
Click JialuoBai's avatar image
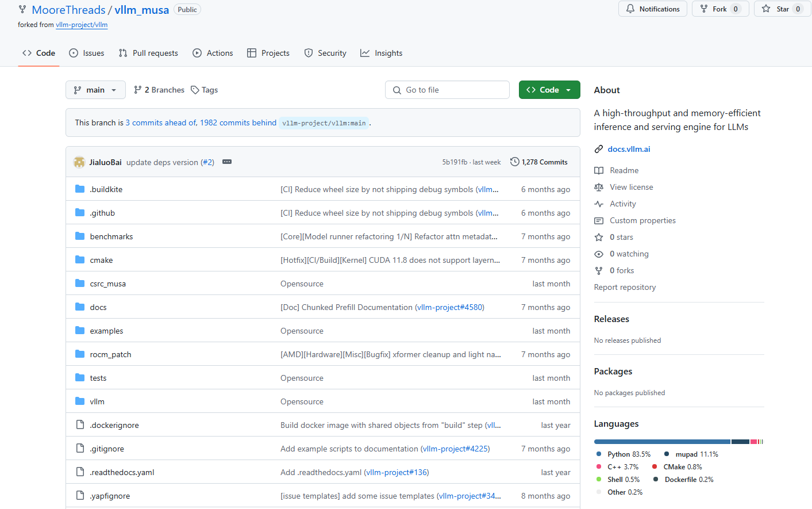(x=79, y=162)
